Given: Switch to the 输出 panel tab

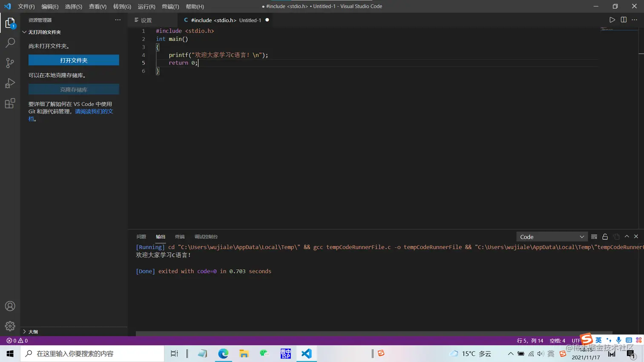Looking at the screenshot, I should [x=161, y=237].
